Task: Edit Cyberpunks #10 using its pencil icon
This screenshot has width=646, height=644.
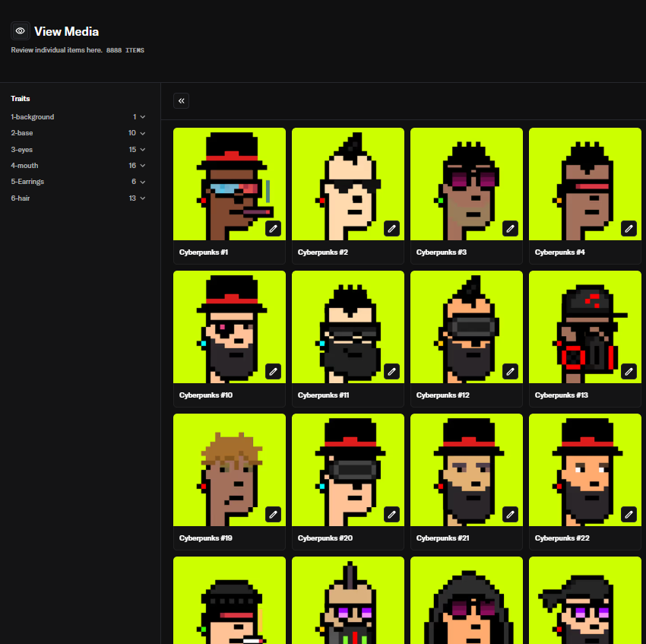Action: click(x=273, y=372)
